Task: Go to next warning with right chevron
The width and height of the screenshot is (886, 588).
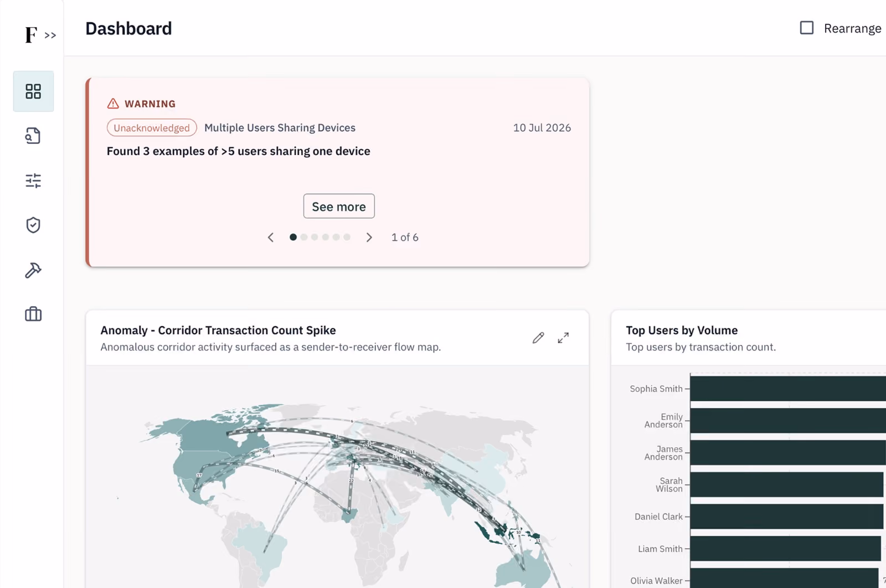Action: [x=369, y=238]
